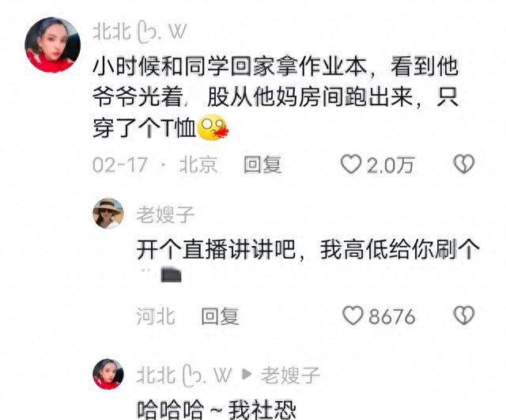506x420 pixels.
Task: Click 回复 under 老嫂子's comment
Action: coord(220,316)
